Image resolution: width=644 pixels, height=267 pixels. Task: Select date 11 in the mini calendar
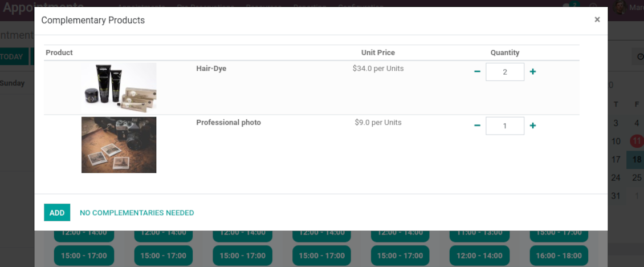tap(637, 141)
